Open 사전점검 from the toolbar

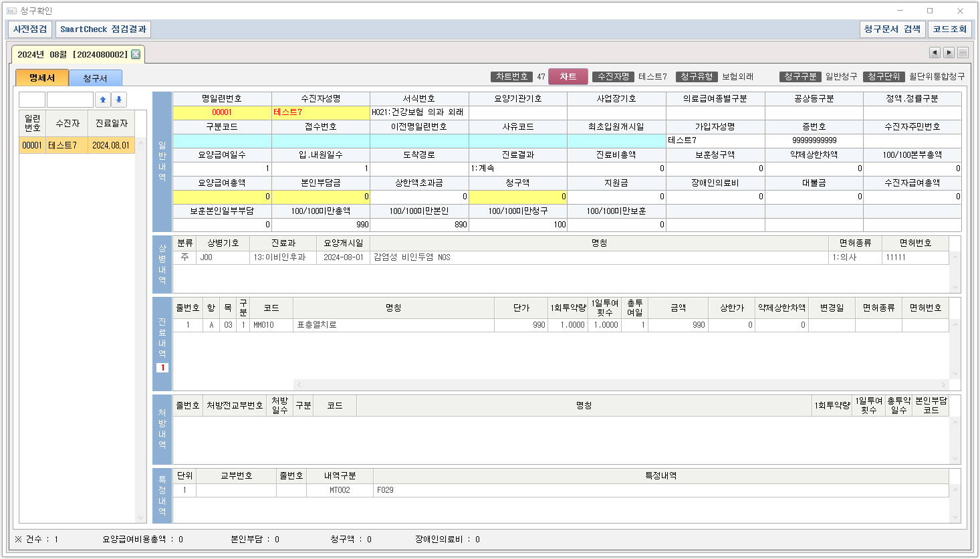click(30, 29)
